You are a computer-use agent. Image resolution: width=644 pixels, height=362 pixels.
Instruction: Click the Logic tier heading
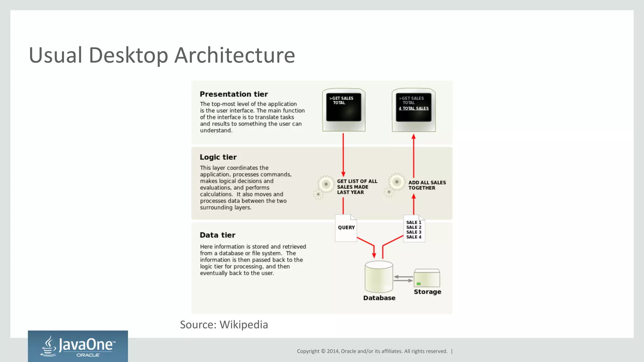click(x=218, y=157)
